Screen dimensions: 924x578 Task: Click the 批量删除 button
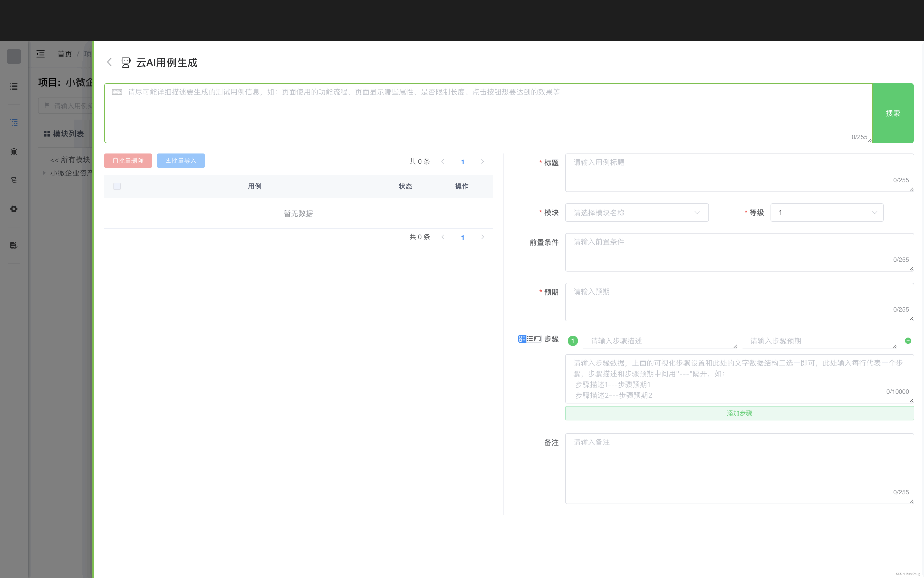pyautogui.click(x=128, y=161)
